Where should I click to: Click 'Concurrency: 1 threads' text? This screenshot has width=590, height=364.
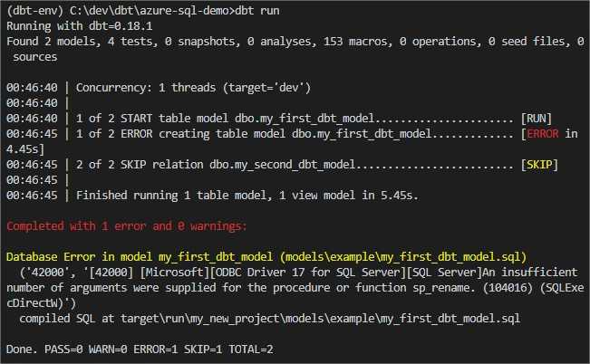[146, 87]
